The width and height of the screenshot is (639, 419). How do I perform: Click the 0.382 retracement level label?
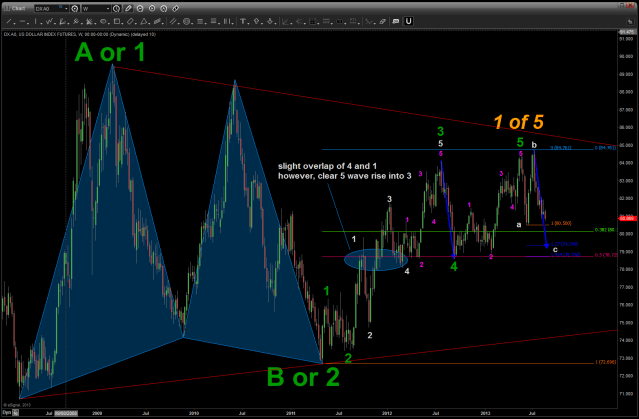coord(605,230)
